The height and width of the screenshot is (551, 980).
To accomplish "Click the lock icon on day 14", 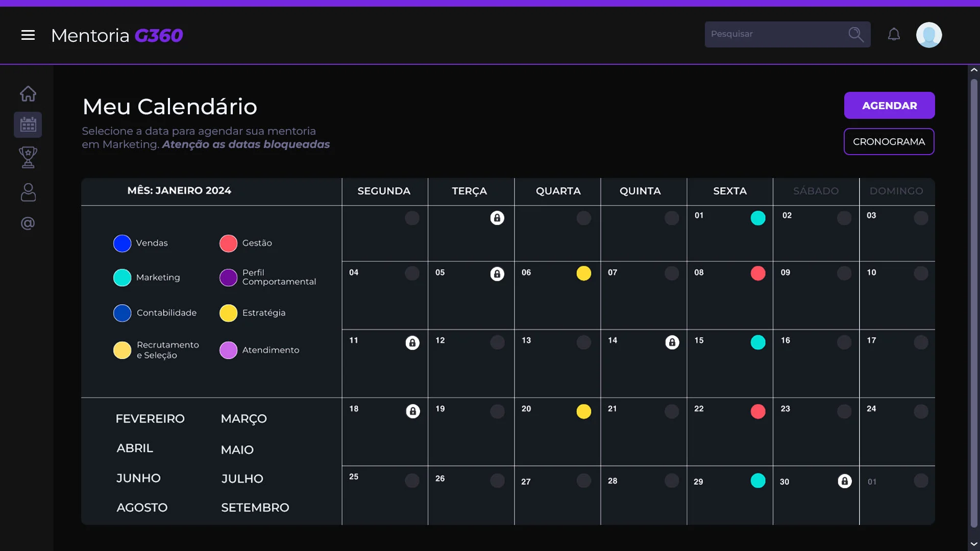I will pos(672,342).
